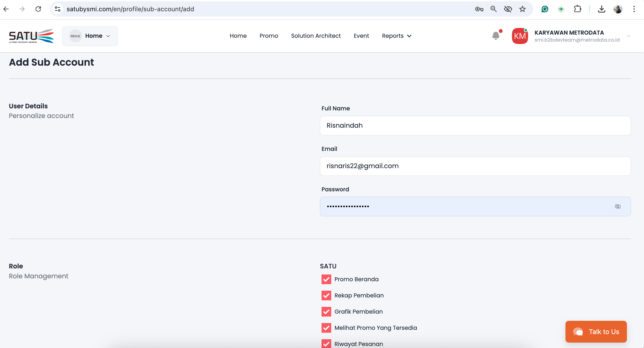Image resolution: width=644 pixels, height=348 pixels.
Task: Open the password manager key icon
Action: (x=479, y=9)
